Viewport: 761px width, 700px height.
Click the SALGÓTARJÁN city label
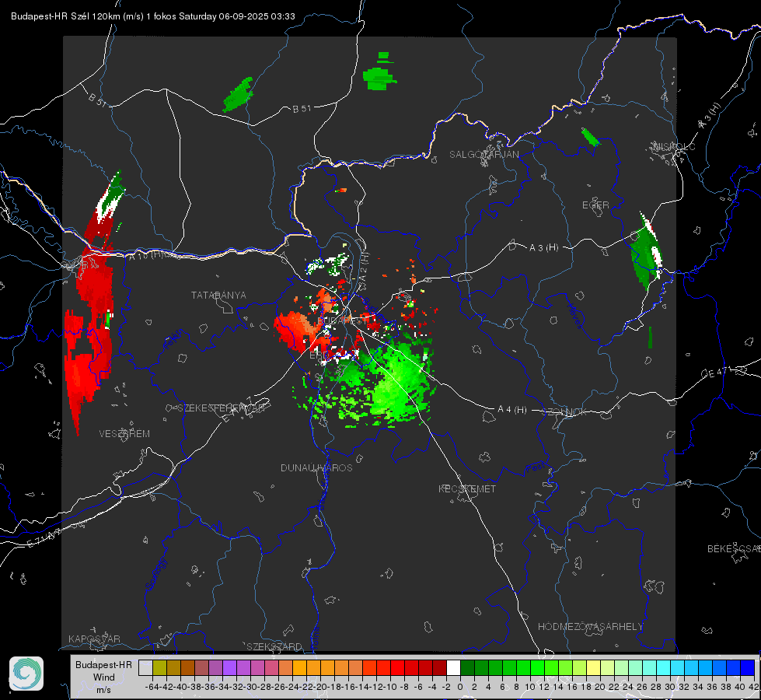[x=483, y=155]
